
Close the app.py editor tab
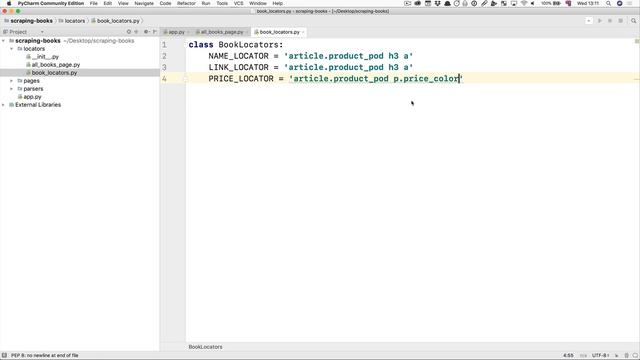coord(188,32)
